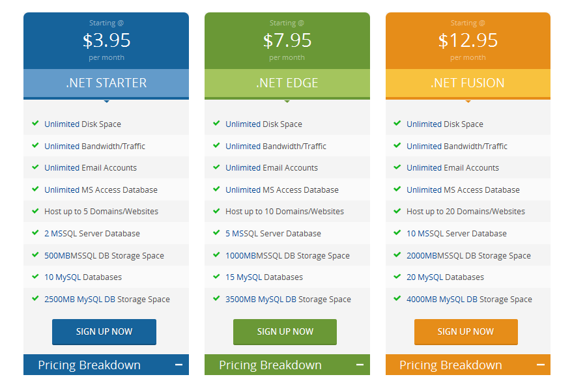Click the blue arrow under .NET STARTER header
Image resolution: width=572 pixels, height=392 pixels.
tap(107, 102)
